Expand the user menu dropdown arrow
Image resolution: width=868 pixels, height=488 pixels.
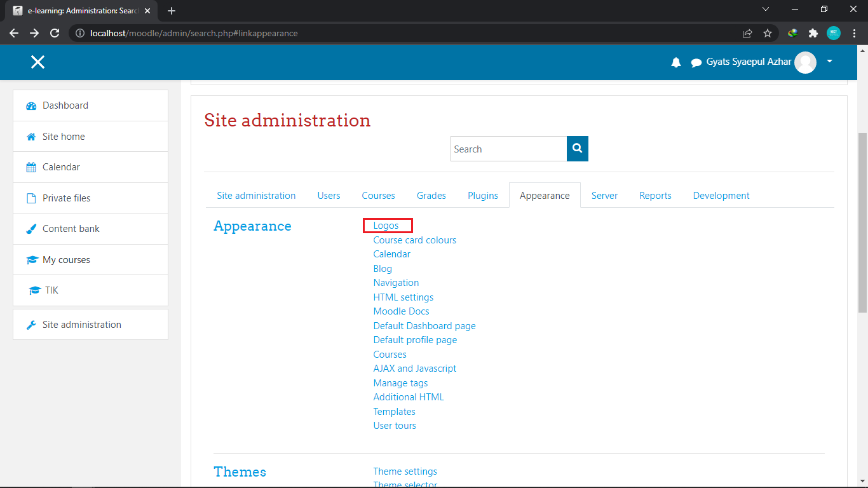pos(829,62)
